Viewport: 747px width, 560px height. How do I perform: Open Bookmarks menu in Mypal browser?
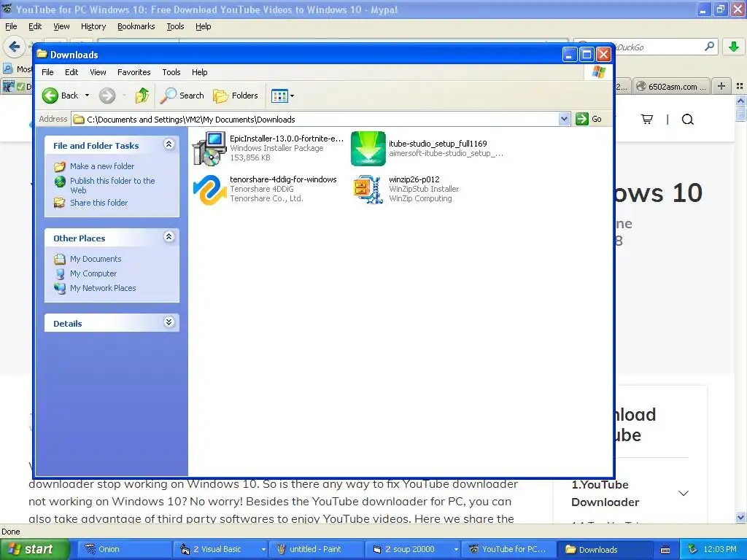coord(136,27)
